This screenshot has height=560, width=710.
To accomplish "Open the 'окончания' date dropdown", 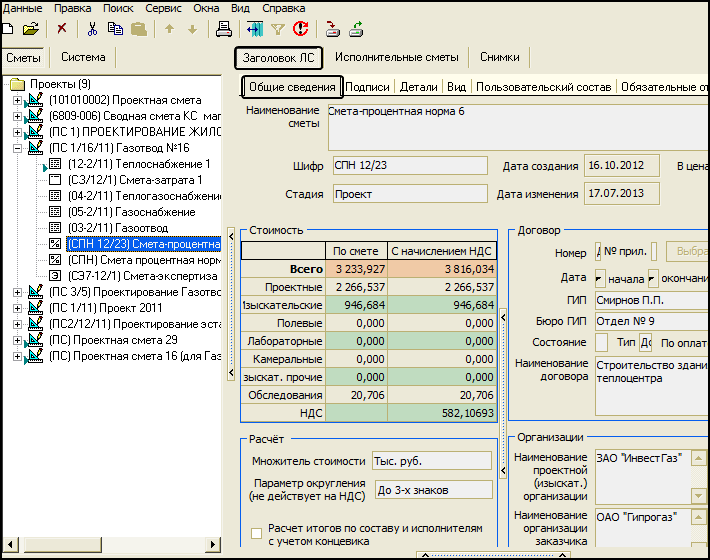I will pos(653,277).
